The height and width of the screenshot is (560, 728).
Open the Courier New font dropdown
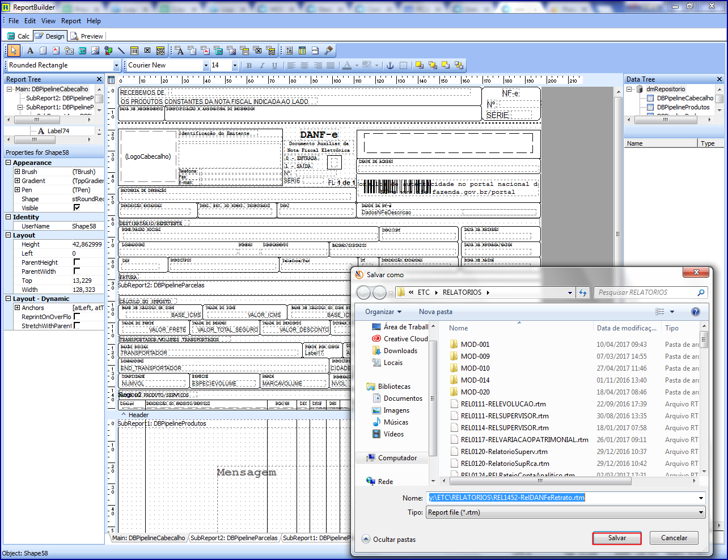206,66
